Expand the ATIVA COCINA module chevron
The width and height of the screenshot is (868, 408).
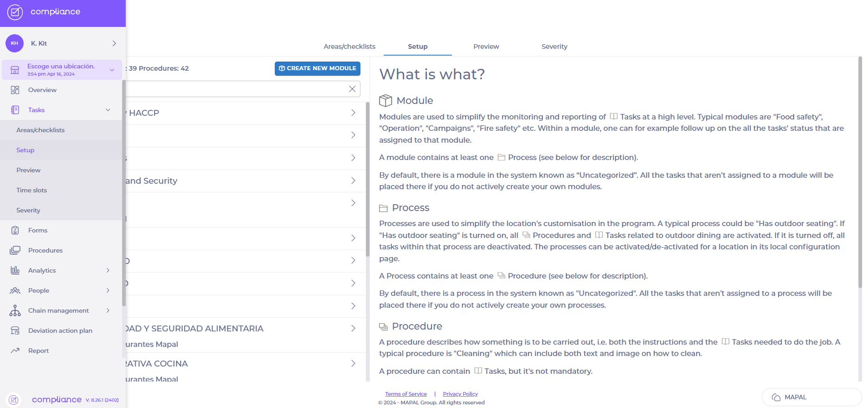pyautogui.click(x=353, y=363)
